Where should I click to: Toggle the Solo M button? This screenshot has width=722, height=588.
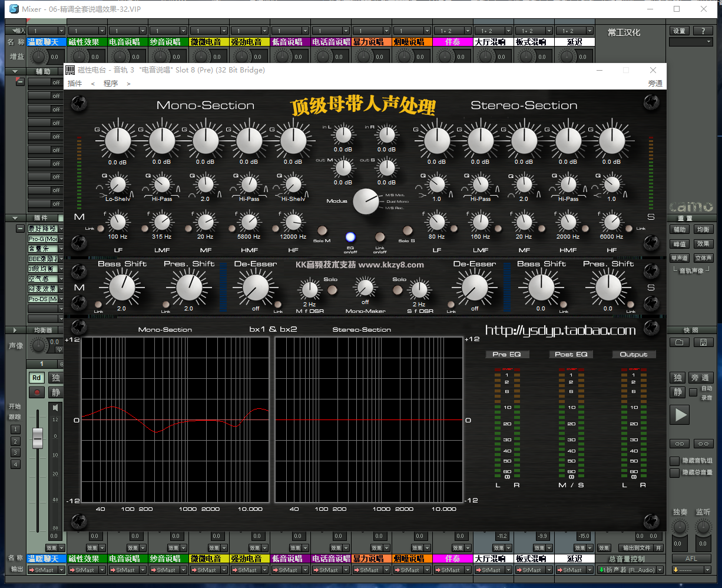[x=322, y=231]
